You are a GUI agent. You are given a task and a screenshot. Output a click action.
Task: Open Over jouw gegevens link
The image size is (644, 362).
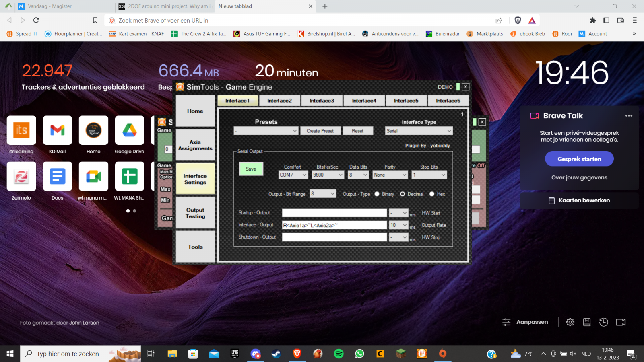click(579, 177)
